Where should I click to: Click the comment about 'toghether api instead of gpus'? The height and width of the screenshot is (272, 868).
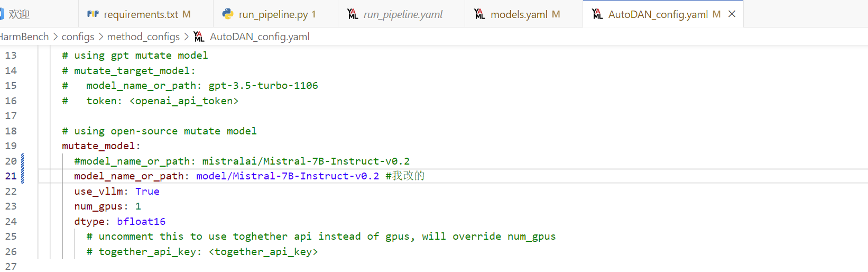coord(321,236)
